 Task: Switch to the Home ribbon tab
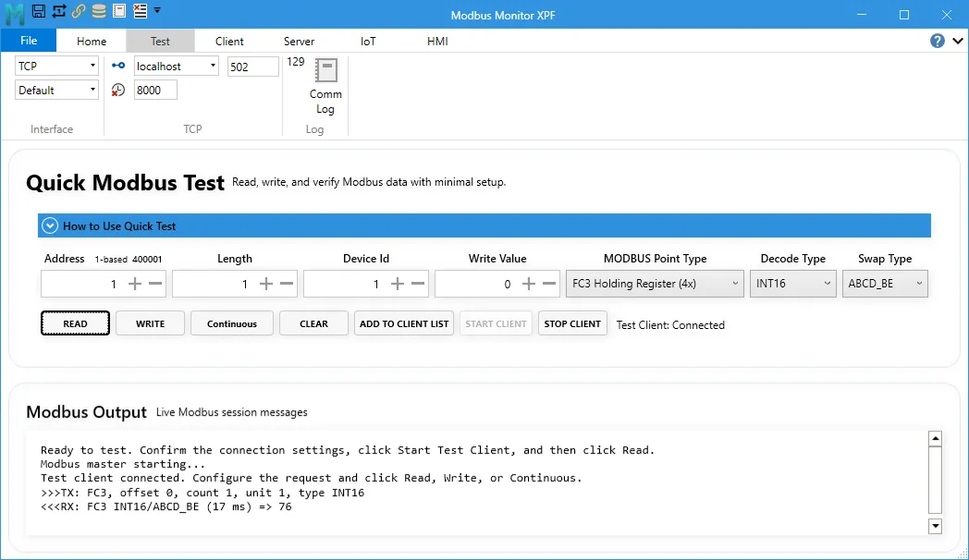tap(92, 41)
